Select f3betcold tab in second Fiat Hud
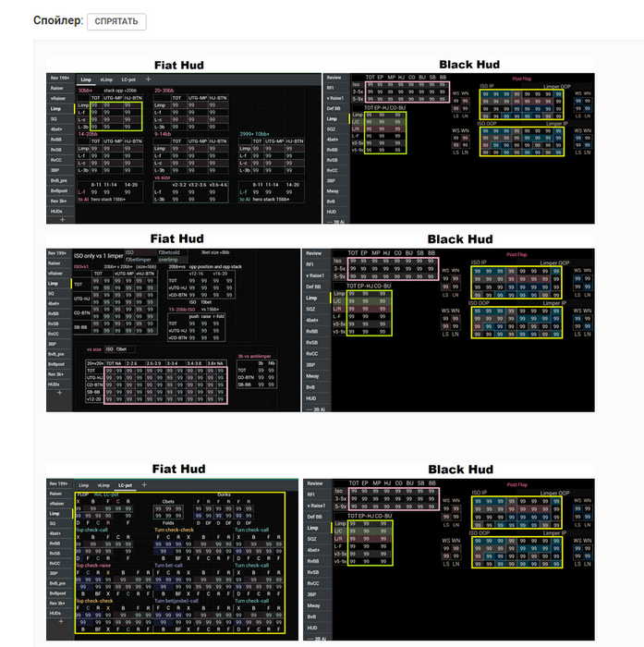644x647 pixels. [x=169, y=252]
